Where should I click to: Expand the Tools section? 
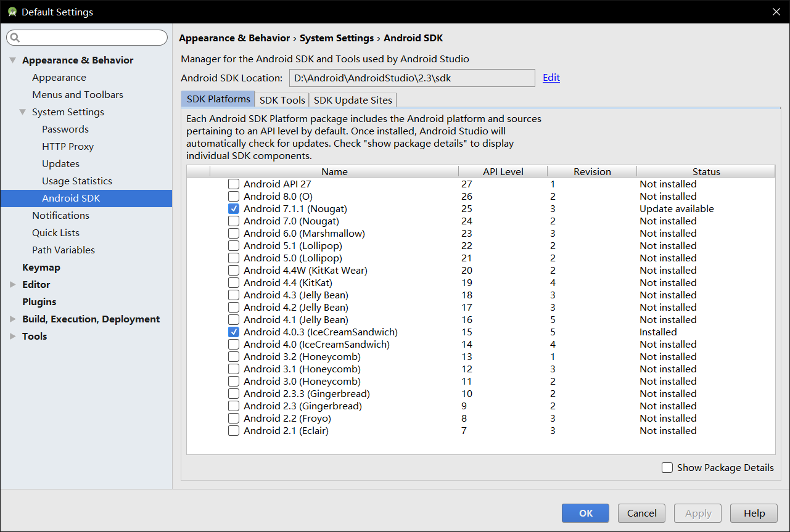coord(13,337)
